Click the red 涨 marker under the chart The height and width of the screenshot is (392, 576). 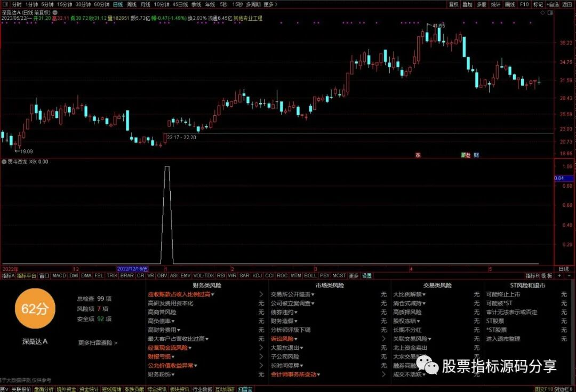(x=418, y=155)
